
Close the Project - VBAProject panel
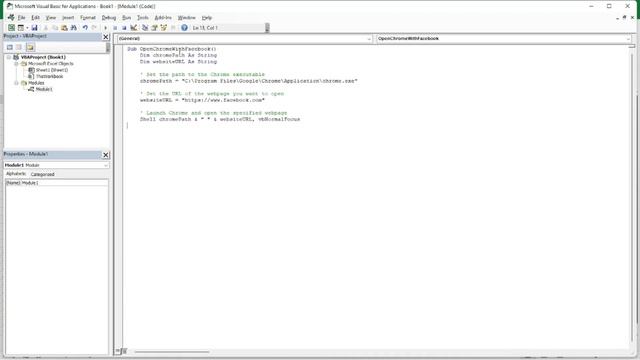click(x=106, y=37)
